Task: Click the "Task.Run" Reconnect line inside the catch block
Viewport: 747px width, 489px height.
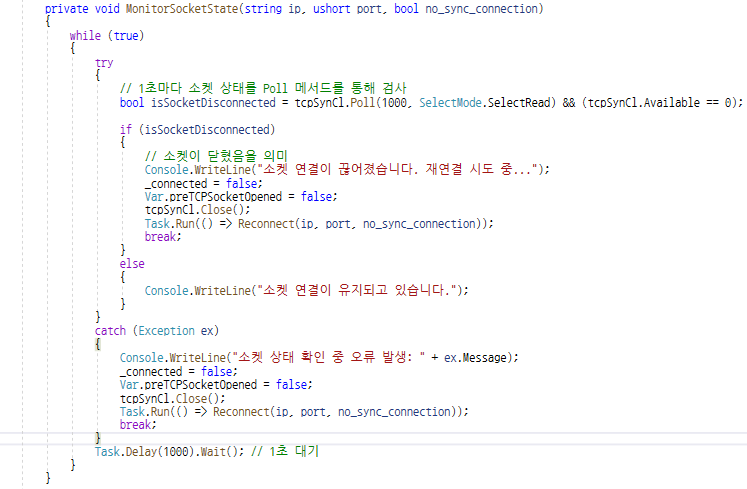Action: tap(294, 412)
